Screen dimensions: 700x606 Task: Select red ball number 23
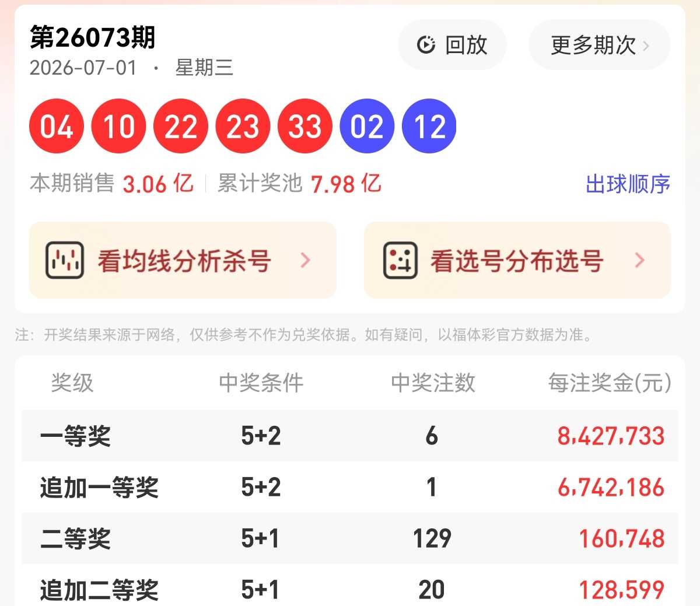243,127
